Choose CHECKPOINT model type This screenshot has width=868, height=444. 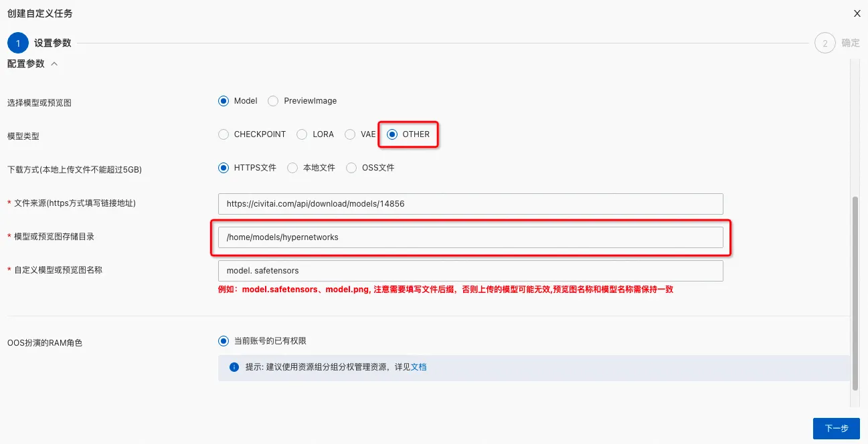click(x=224, y=134)
